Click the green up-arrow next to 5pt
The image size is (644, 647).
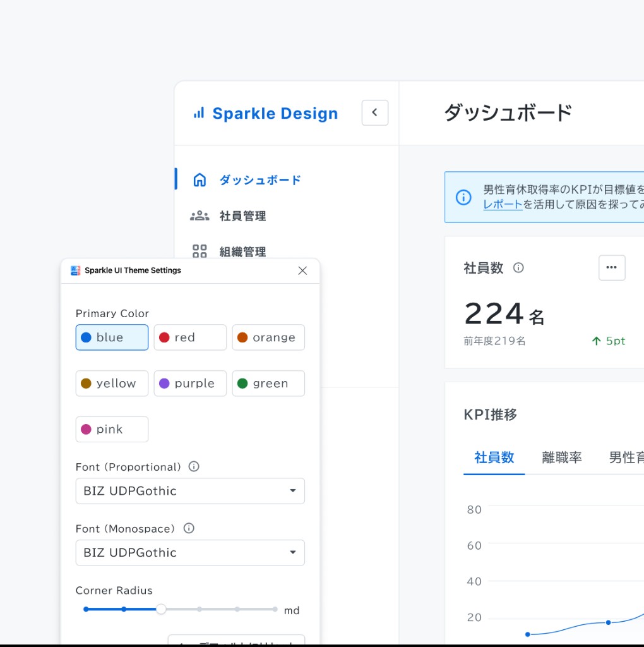click(596, 341)
